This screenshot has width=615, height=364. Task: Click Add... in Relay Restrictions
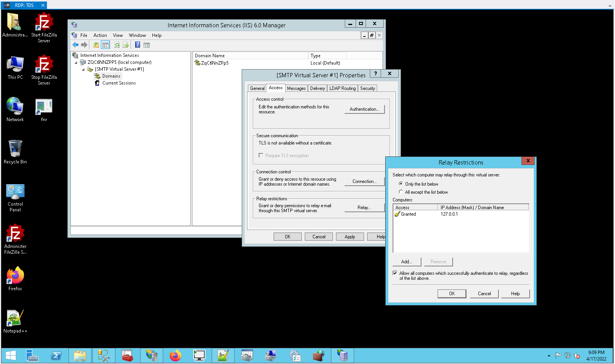407,262
